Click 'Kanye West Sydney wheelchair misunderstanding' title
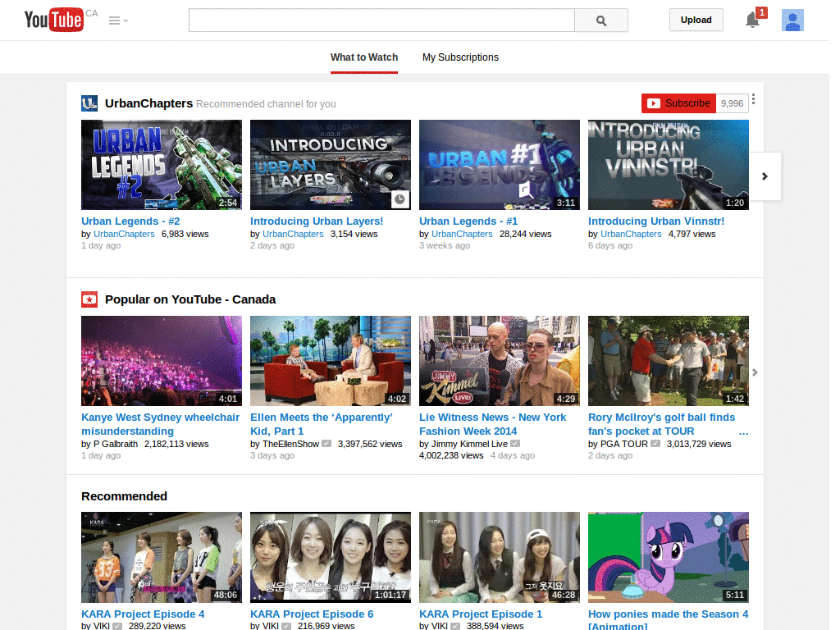840x630 pixels. (160, 424)
